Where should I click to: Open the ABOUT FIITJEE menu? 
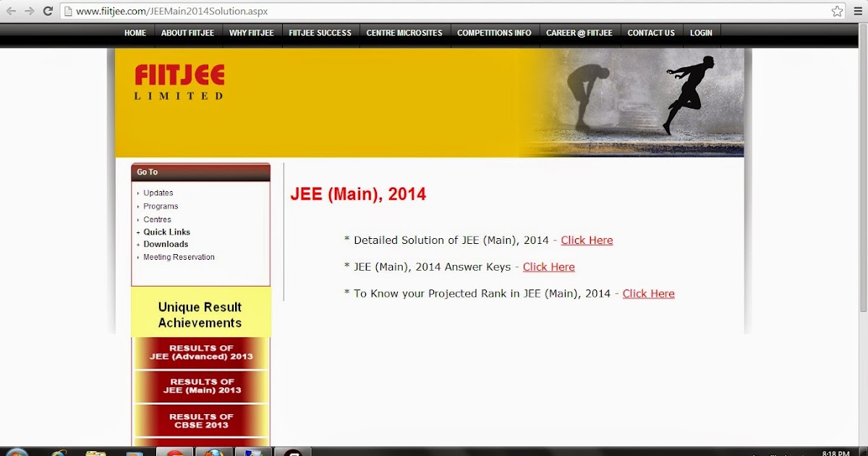(x=188, y=33)
